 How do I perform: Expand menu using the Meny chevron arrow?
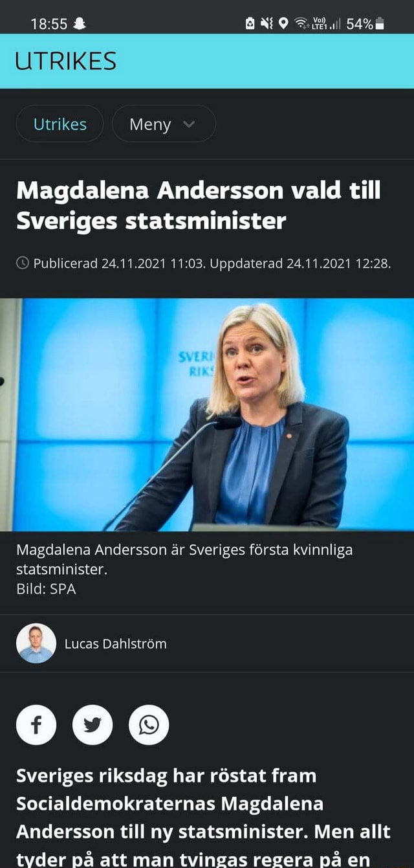point(189,124)
